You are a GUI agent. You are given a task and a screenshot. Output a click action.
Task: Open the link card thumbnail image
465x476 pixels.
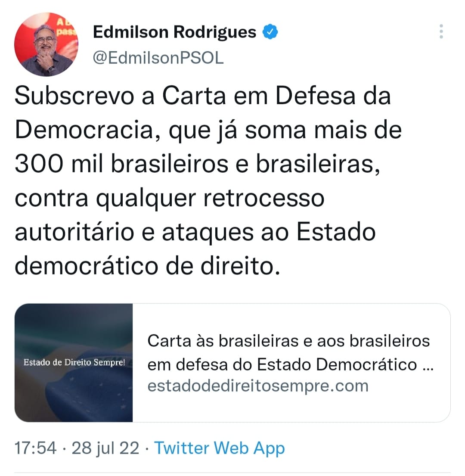pyautogui.click(x=74, y=363)
